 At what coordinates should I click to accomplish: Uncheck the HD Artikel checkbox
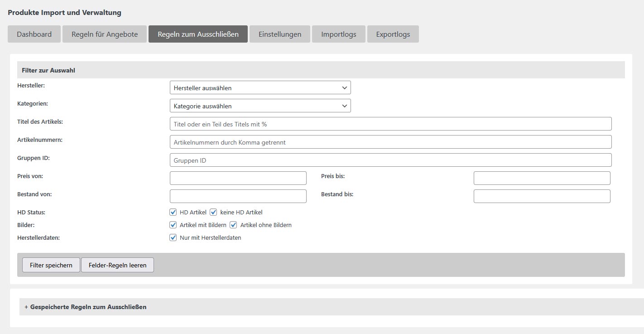pyautogui.click(x=173, y=212)
